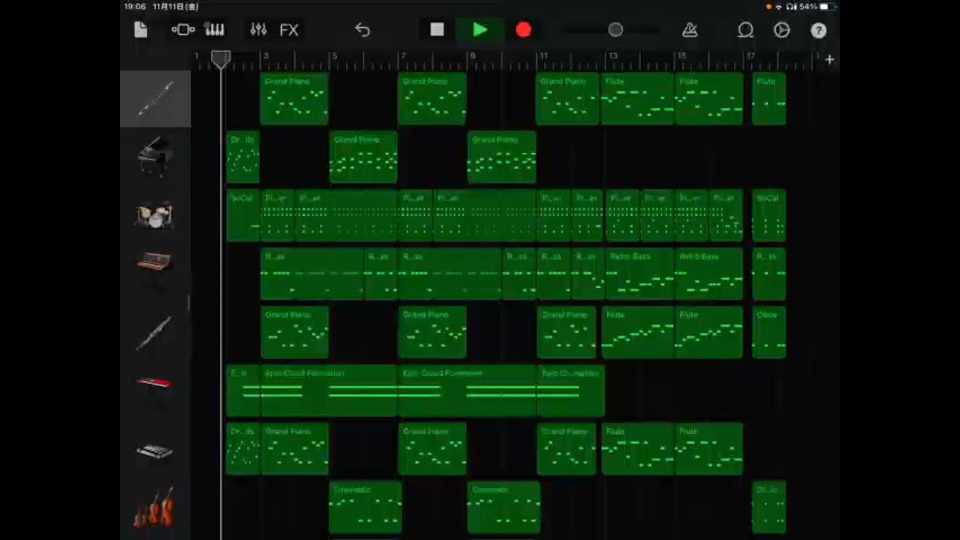Select piano track Grand Piano region at bar 5
This screenshot has height=540, width=960.
tap(364, 157)
